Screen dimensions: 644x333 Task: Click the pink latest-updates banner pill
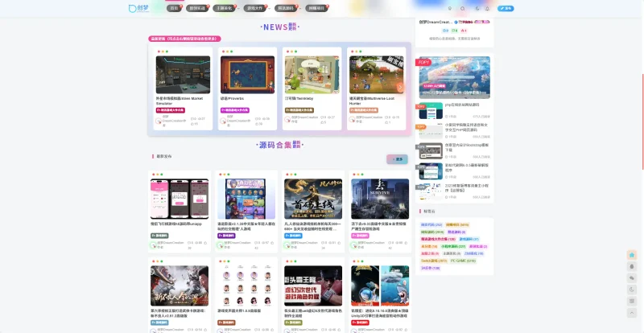pos(184,39)
